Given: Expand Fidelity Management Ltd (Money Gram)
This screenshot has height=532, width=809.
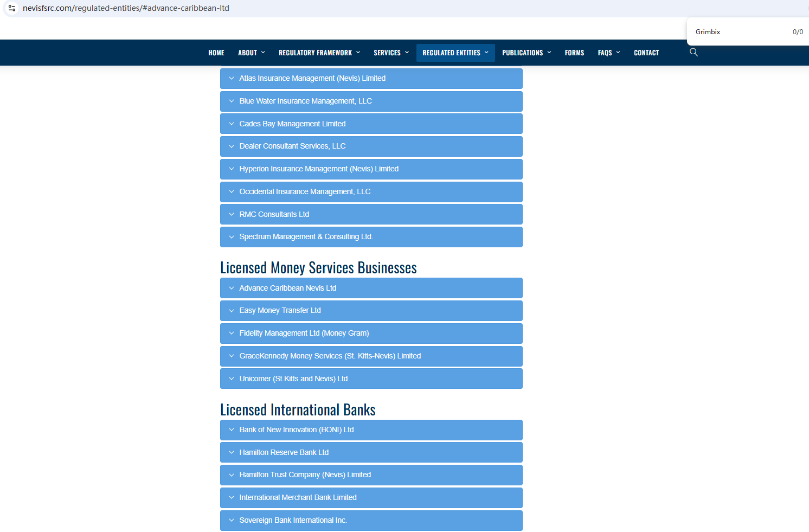Looking at the screenshot, I should point(371,334).
